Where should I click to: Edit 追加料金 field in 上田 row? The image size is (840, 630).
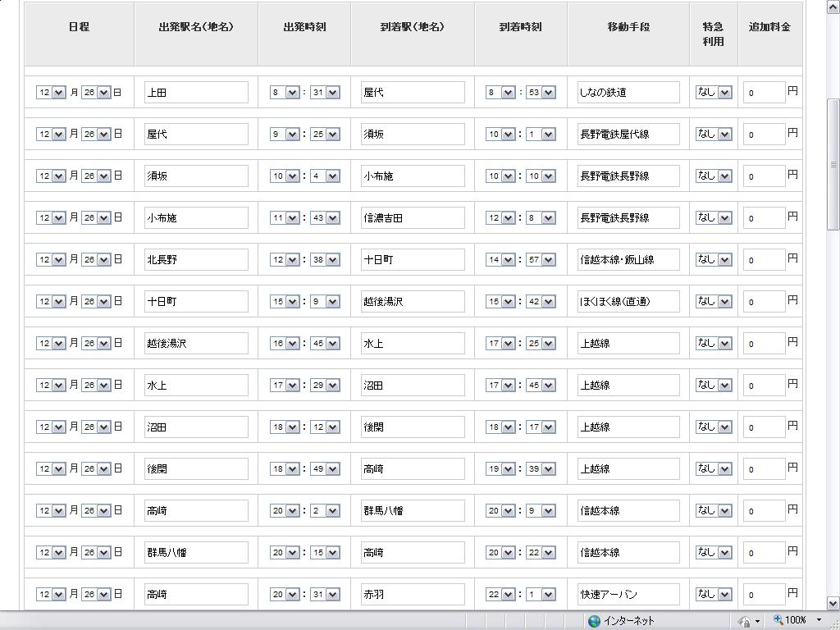click(x=764, y=92)
